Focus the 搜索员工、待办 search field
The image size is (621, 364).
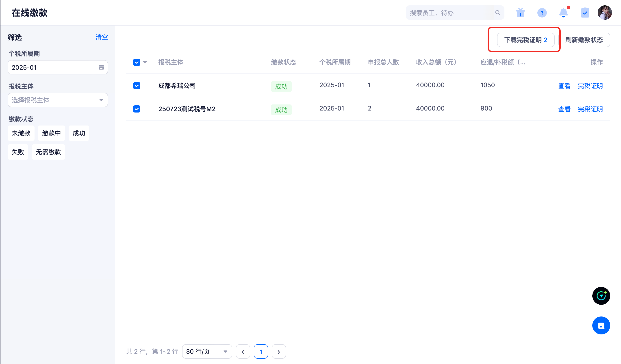(x=455, y=13)
